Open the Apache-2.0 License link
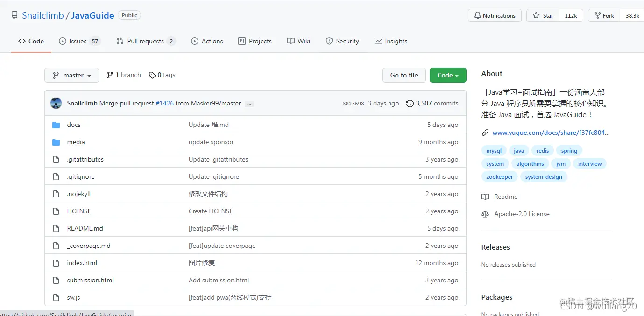644x316 pixels. [516, 214]
